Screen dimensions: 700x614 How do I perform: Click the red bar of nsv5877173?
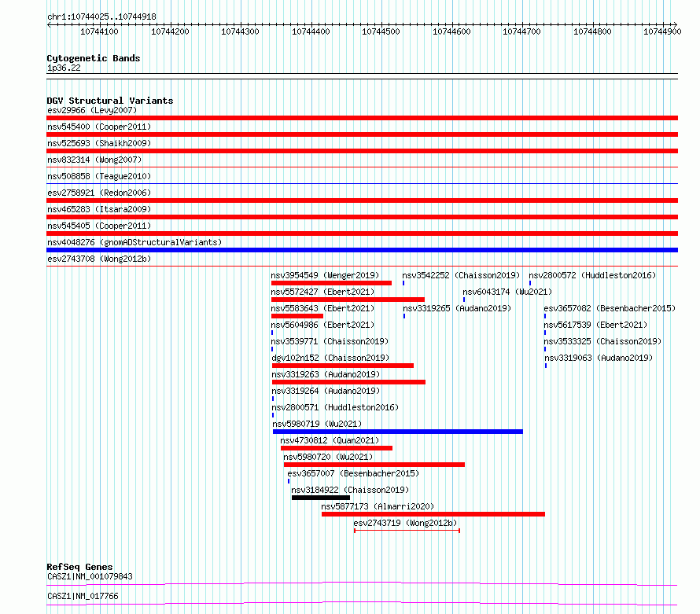(x=433, y=514)
